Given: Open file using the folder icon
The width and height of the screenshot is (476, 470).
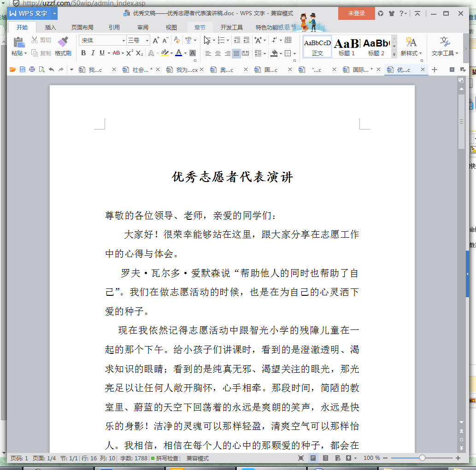Looking at the screenshot, I should (x=13, y=70).
